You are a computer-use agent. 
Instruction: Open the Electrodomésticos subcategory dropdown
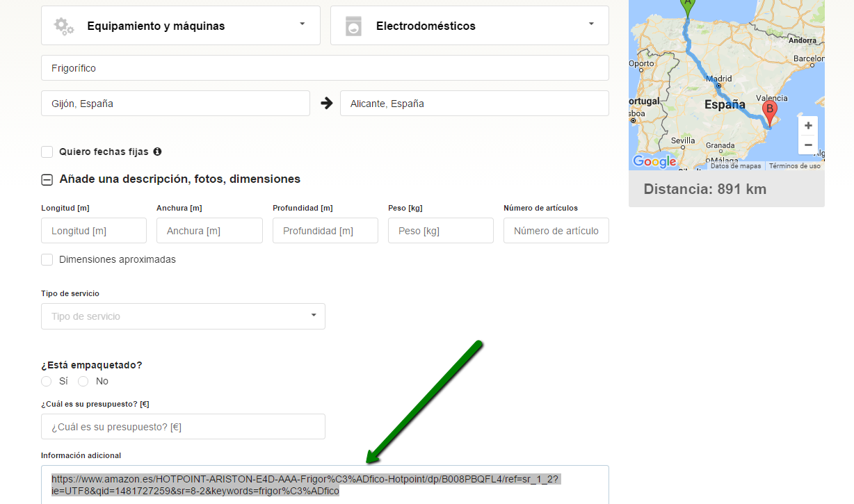tap(591, 24)
